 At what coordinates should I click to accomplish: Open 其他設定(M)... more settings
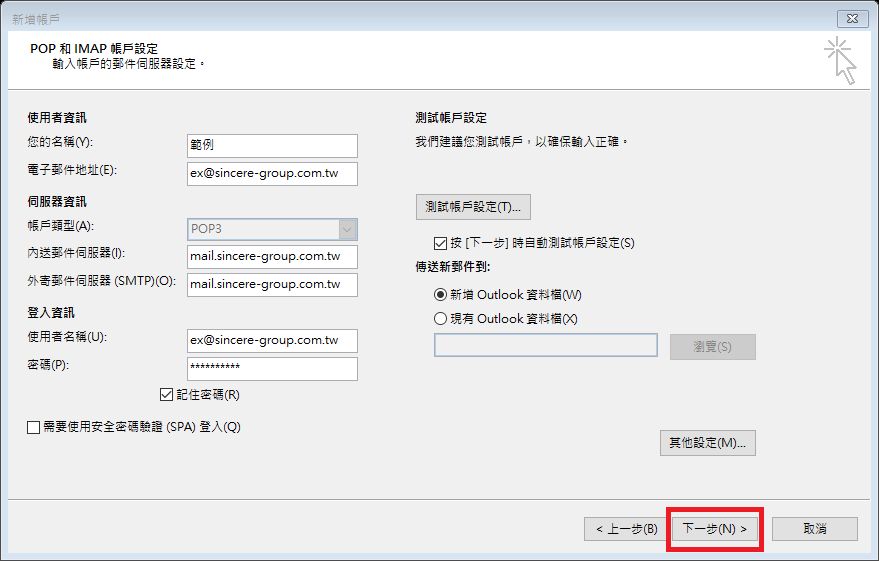[707, 443]
